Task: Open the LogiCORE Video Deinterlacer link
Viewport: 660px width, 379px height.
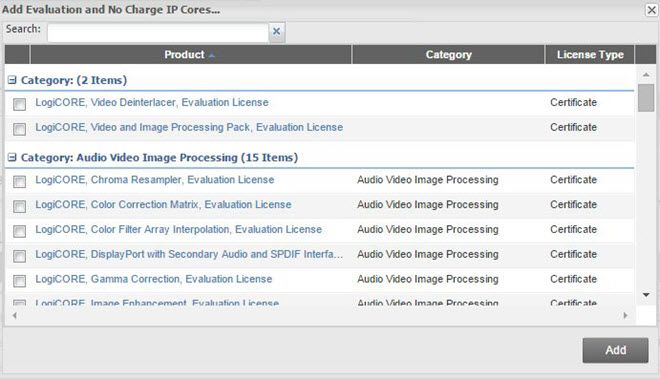Action: [x=152, y=102]
